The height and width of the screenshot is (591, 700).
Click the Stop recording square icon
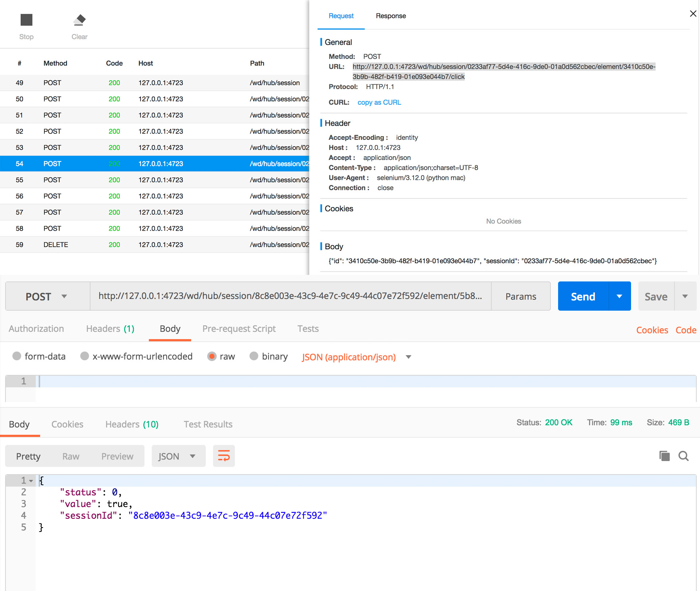pos(26,20)
